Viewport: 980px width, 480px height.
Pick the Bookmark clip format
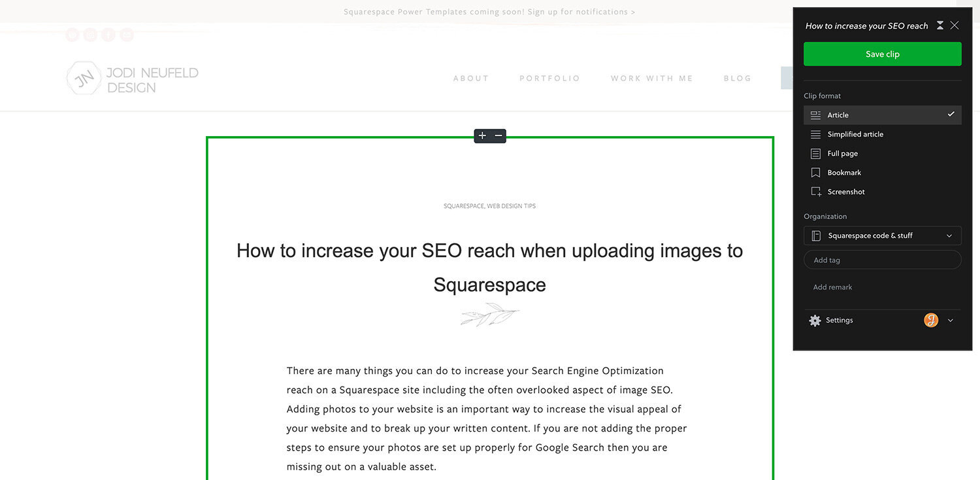pos(882,173)
